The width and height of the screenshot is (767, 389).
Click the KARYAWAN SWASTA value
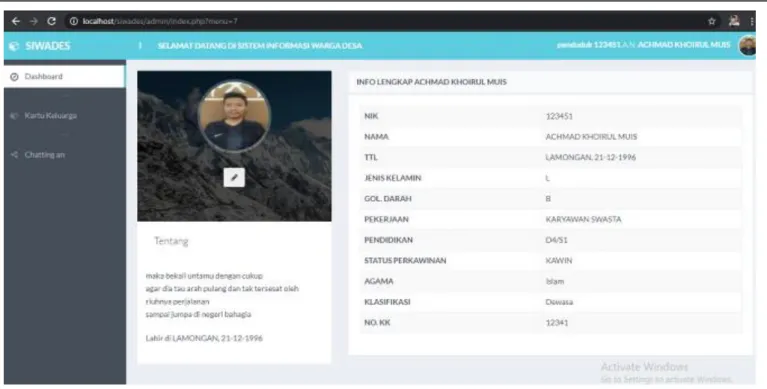584,219
